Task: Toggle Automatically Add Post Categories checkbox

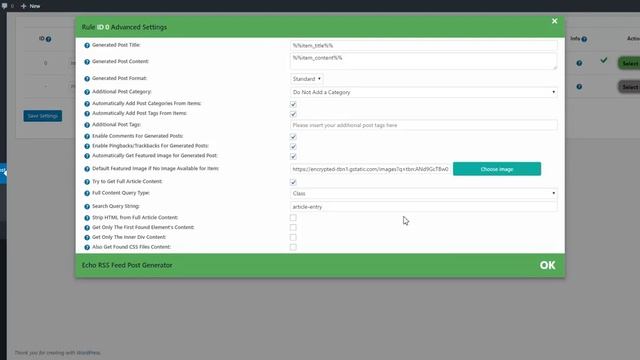Action: tap(293, 104)
